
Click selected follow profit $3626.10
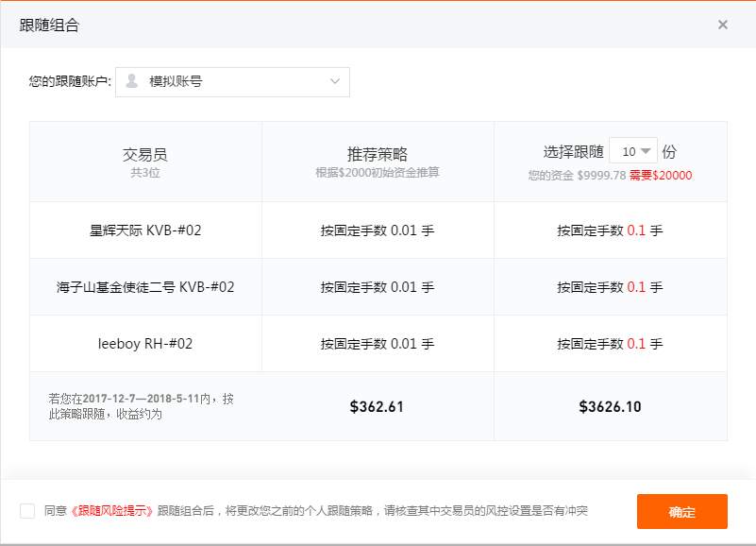click(610, 406)
